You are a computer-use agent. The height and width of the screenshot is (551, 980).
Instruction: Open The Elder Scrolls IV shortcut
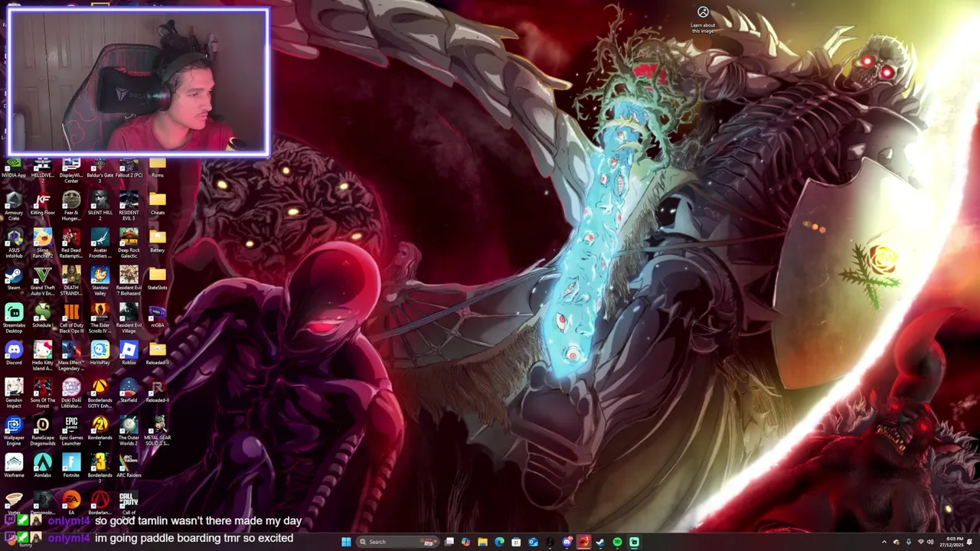(100, 317)
